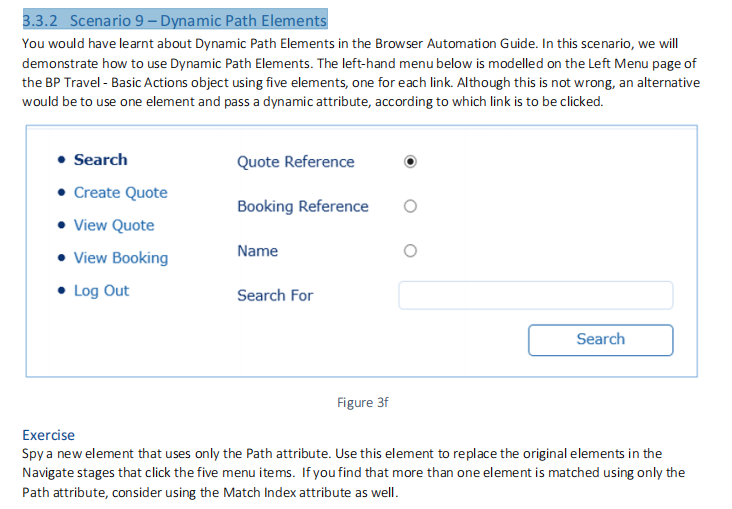Focus the Search For text input field
The image size is (732, 509).
535,295
